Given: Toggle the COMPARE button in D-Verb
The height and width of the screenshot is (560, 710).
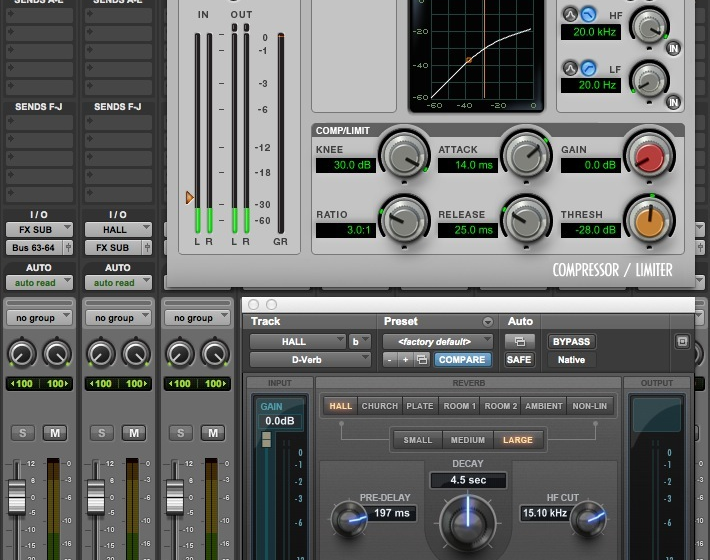Looking at the screenshot, I should pos(462,360).
